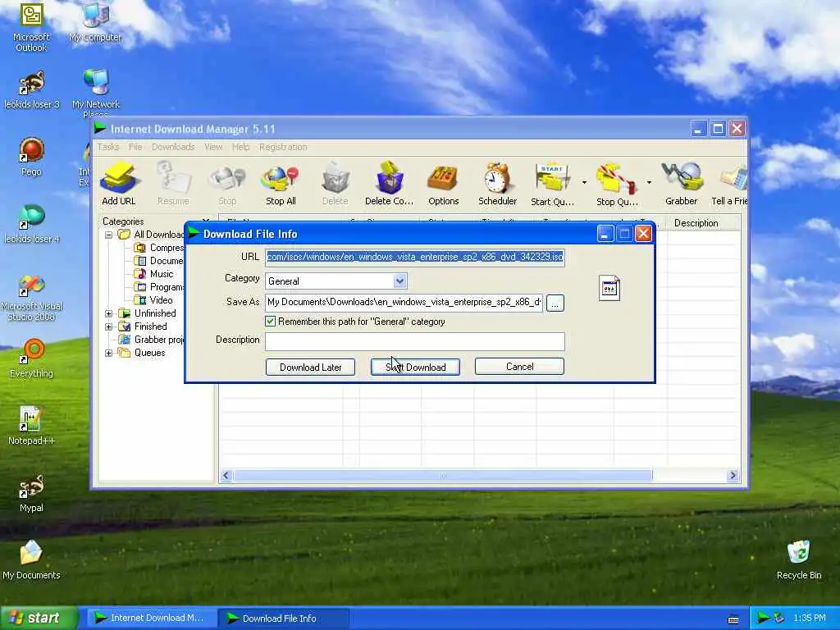Click the horizontal scrollbar left arrow

click(x=226, y=476)
